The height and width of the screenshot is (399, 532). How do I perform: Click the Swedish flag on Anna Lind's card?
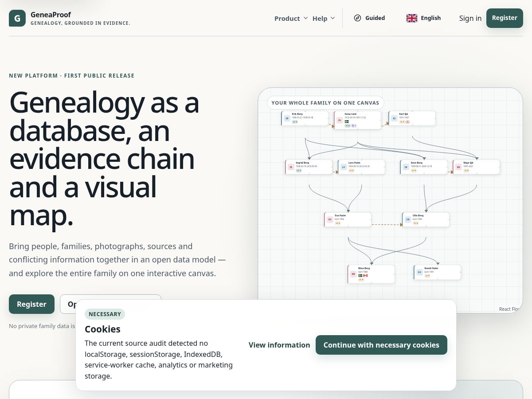(x=347, y=121)
